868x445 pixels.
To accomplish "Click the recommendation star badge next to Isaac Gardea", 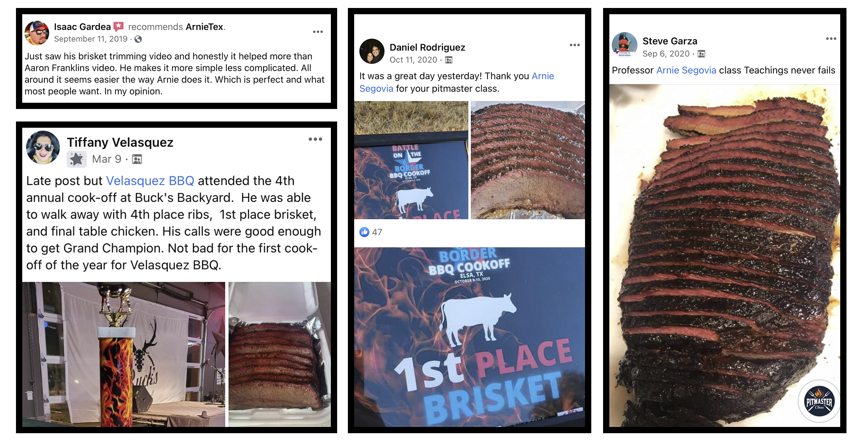I will 118,26.
